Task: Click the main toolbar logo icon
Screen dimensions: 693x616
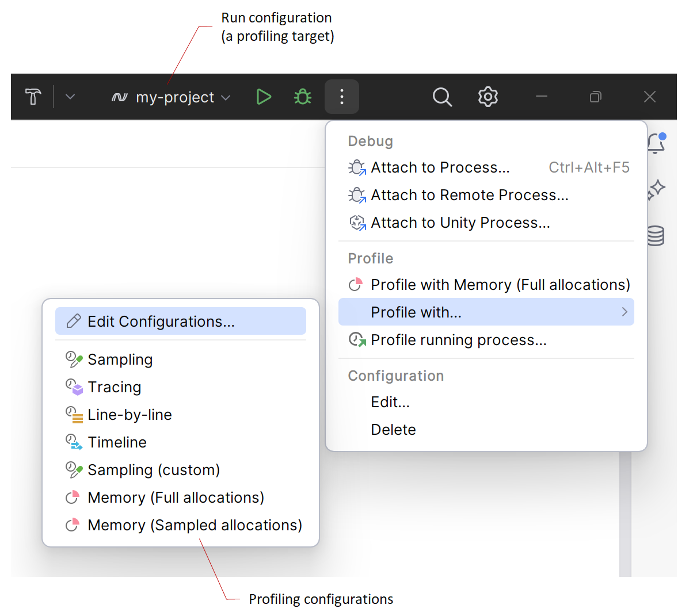Action: pyautogui.click(x=33, y=97)
